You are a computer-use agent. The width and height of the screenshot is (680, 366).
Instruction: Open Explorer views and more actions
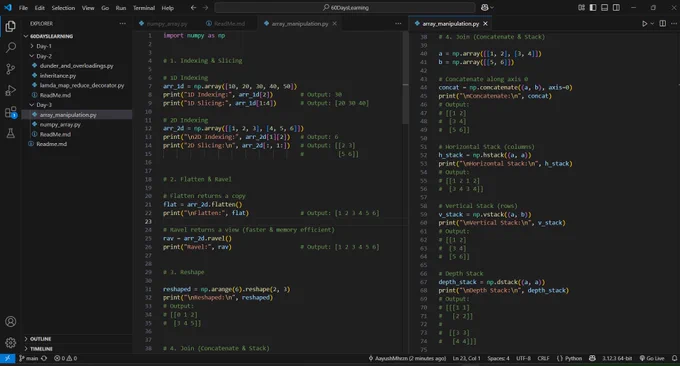123,23
